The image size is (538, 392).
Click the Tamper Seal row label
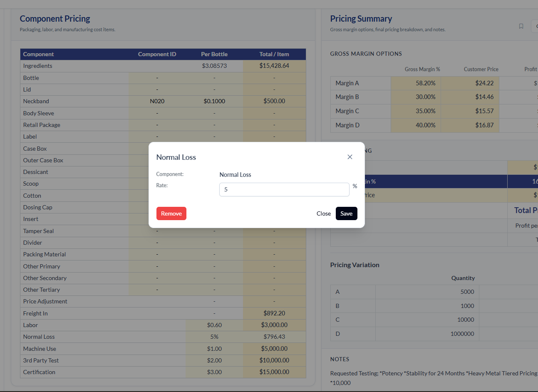click(x=38, y=231)
